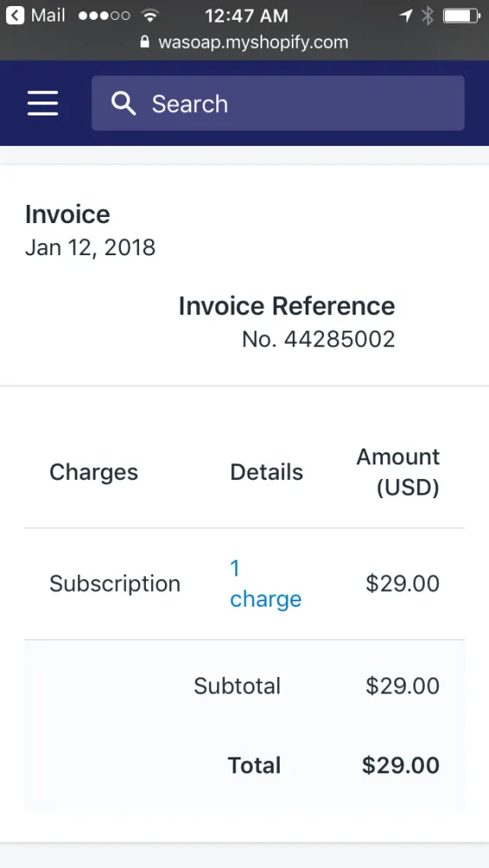Return to Mail via back arrow

pyautogui.click(x=15, y=15)
